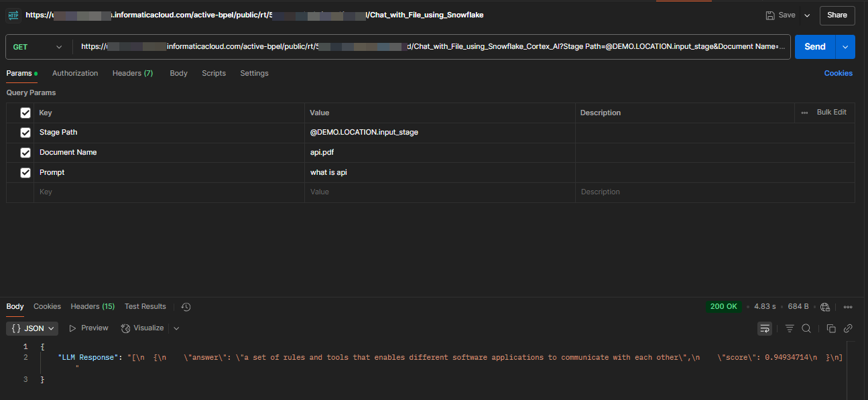
Task: Switch to the request Body tab
Action: [178, 73]
